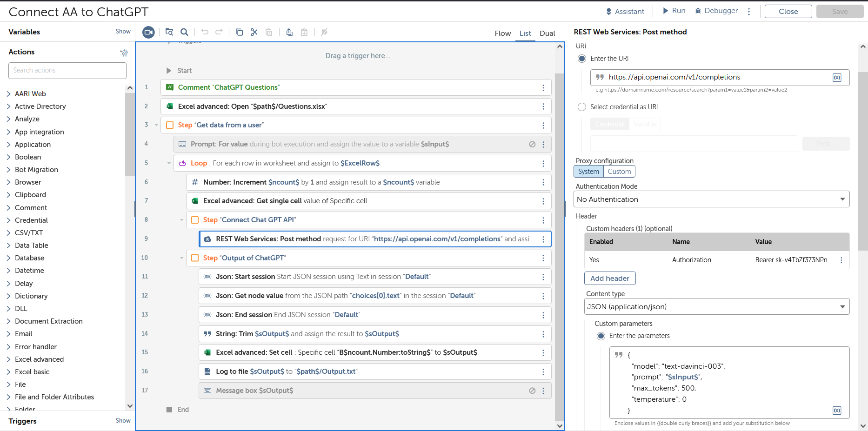
Task: Choose 'Select credential as URI' option
Action: click(582, 107)
